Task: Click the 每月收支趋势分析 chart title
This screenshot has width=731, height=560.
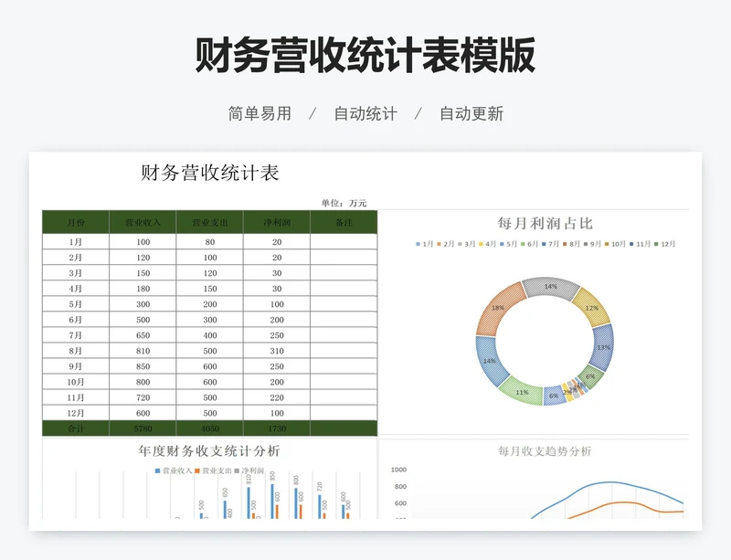Action: click(545, 451)
